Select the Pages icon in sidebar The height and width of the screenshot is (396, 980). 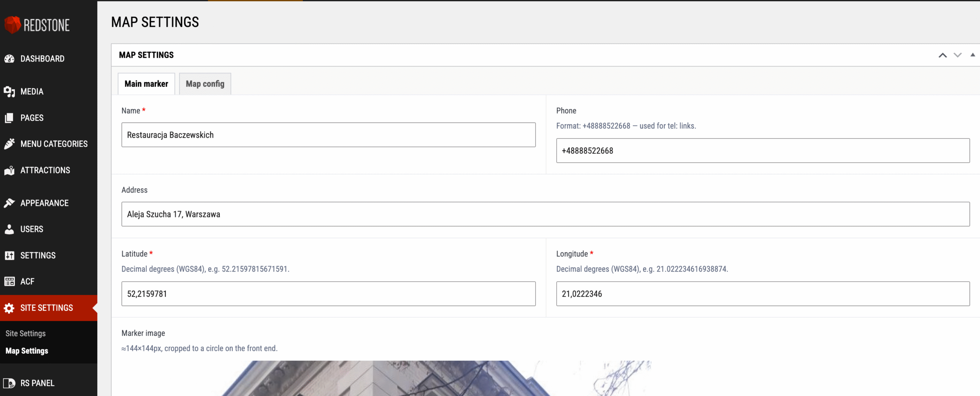(x=9, y=118)
